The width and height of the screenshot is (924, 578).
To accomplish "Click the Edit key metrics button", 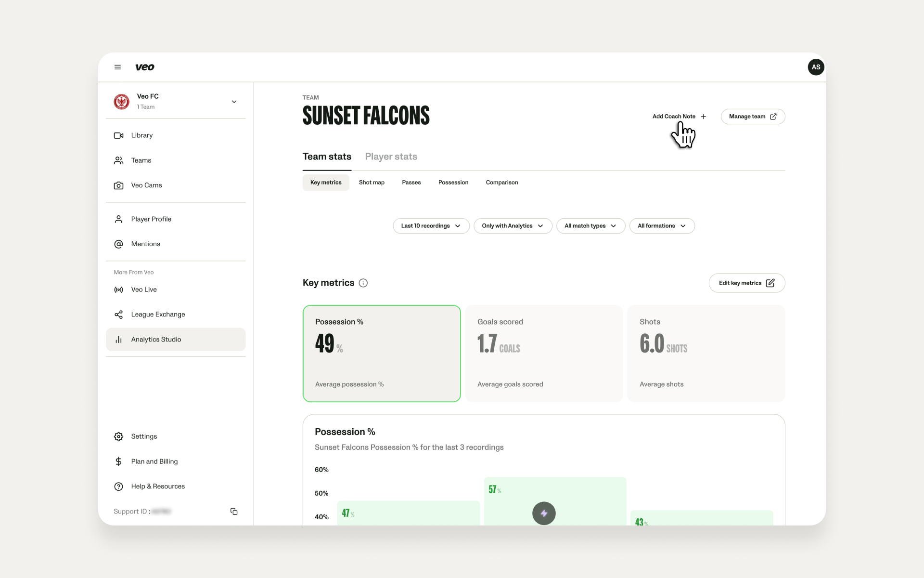I will click(x=746, y=283).
